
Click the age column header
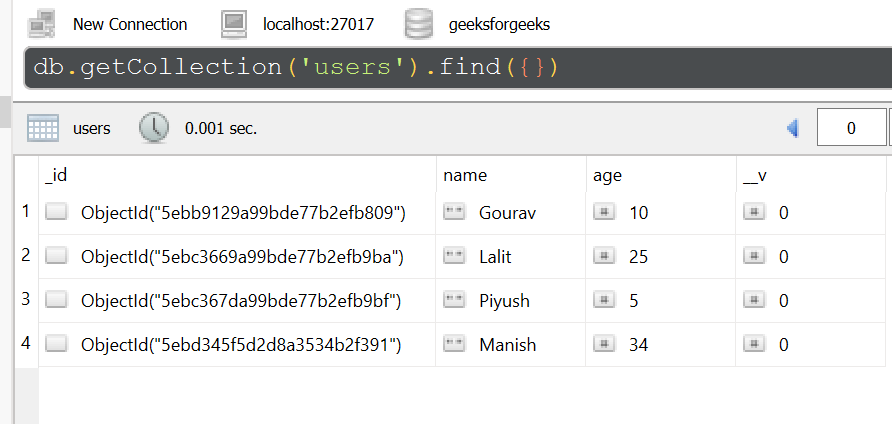pyautogui.click(x=607, y=175)
